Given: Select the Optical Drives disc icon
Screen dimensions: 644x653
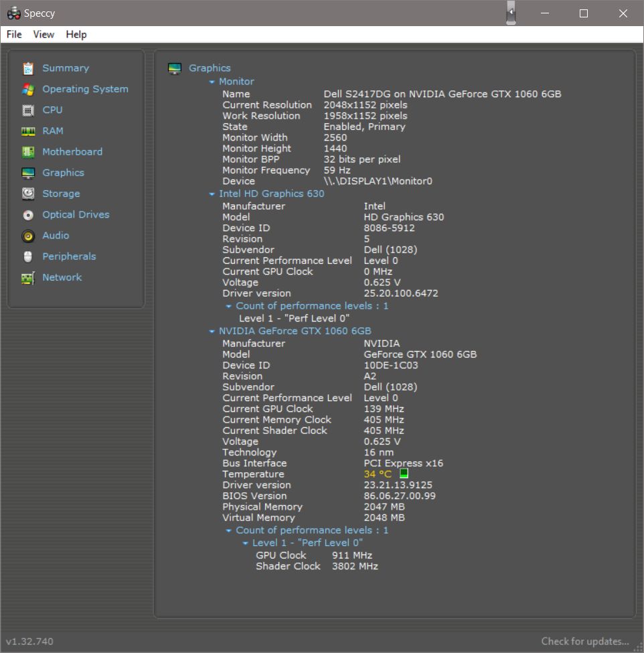Looking at the screenshot, I should [x=28, y=215].
